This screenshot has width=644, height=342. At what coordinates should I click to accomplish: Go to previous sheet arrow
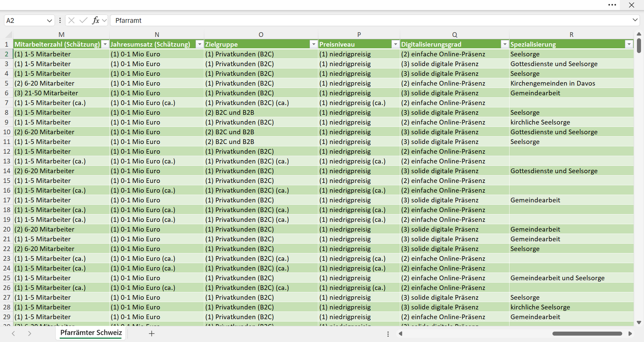pos(13,333)
